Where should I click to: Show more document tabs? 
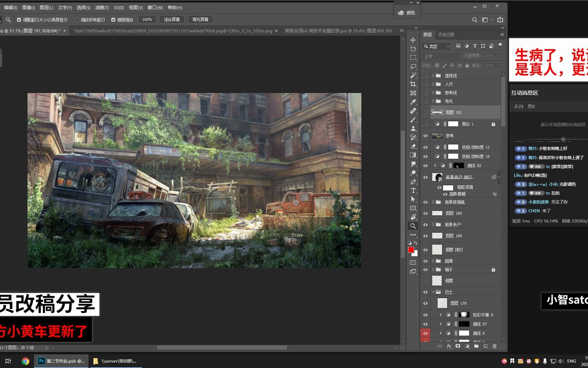(402, 31)
